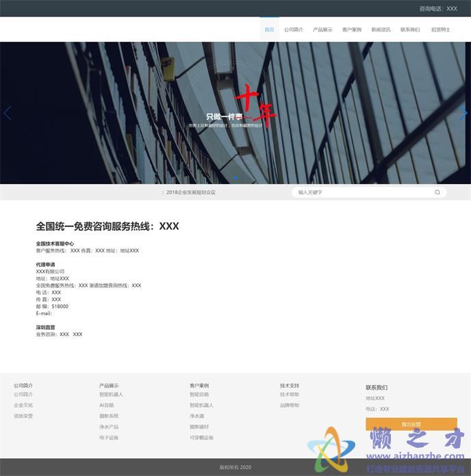This screenshot has width=471, height=476.
Task: Open 智能机器人 under footer 客户案例 column
Action: 202,406
